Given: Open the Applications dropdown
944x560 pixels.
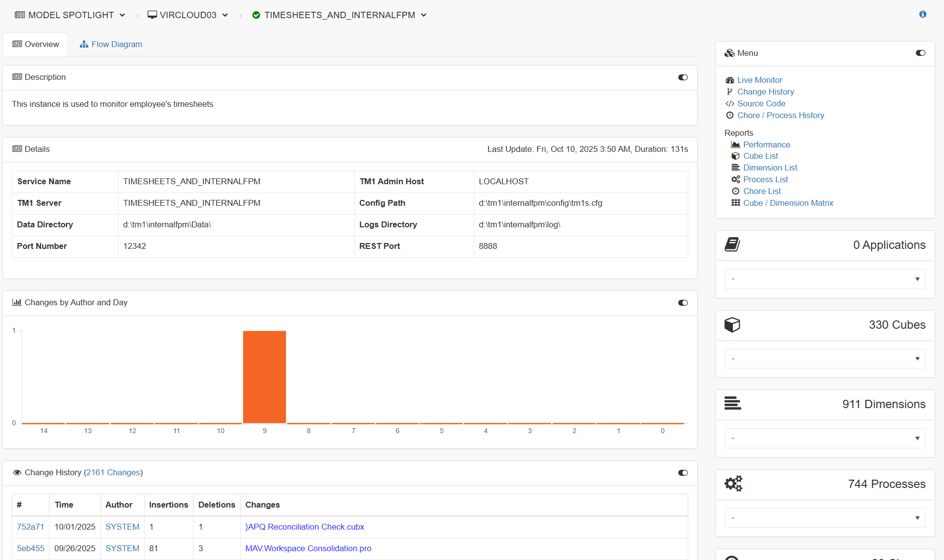Looking at the screenshot, I should (x=825, y=279).
